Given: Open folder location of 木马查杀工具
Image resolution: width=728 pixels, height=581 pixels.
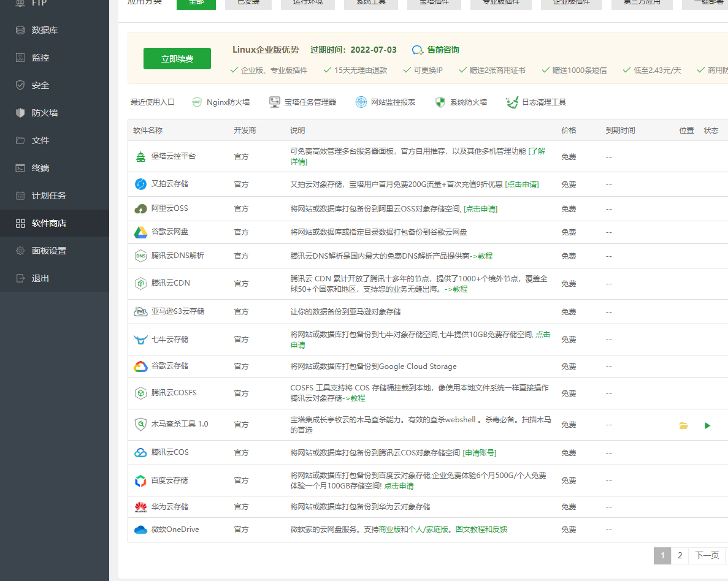Looking at the screenshot, I should pos(683,425).
